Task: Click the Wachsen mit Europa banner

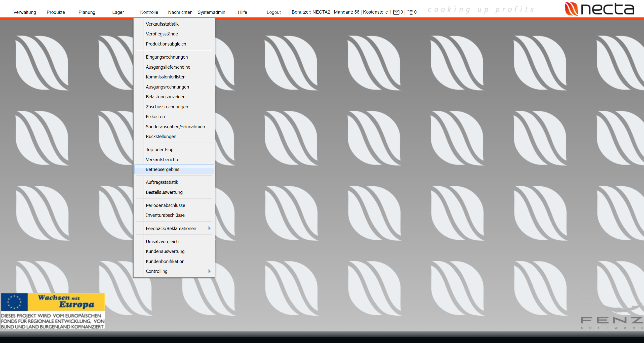Action: [x=53, y=311]
